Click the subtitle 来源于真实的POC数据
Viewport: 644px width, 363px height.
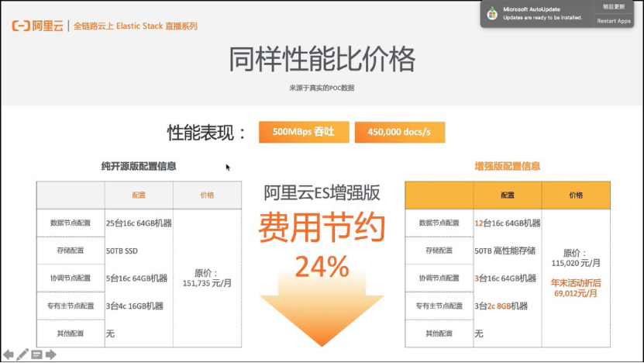322,88
